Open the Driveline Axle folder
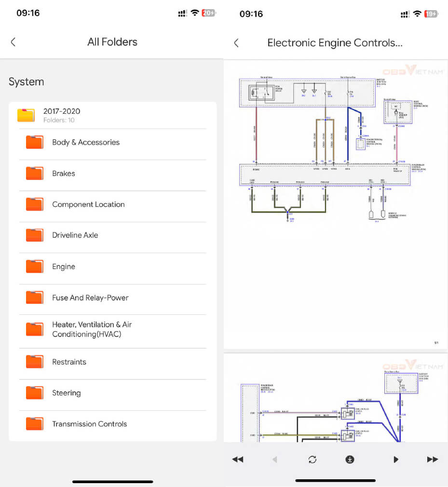Image resolution: width=448 pixels, height=487 pixels. pyautogui.click(x=75, y=235)
